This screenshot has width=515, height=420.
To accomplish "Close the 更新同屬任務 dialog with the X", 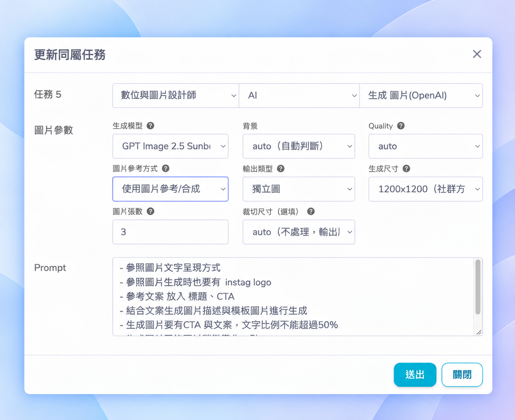I will pos(477,54).
